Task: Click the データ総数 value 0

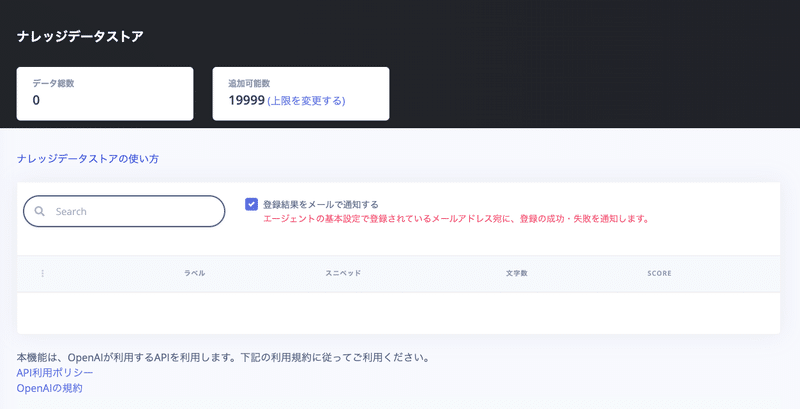Action: click(36, 100)
